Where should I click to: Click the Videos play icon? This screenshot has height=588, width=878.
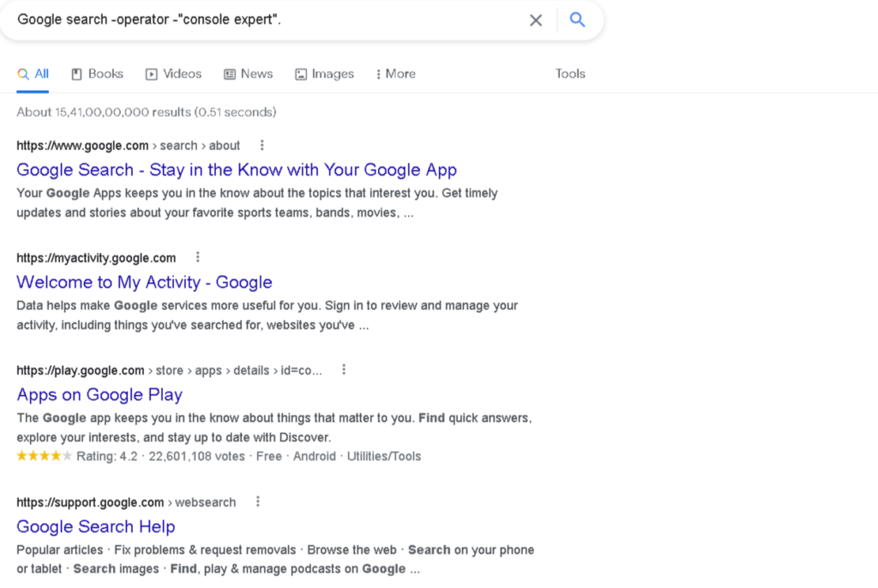pyautogui.click(x=150, y=74)
